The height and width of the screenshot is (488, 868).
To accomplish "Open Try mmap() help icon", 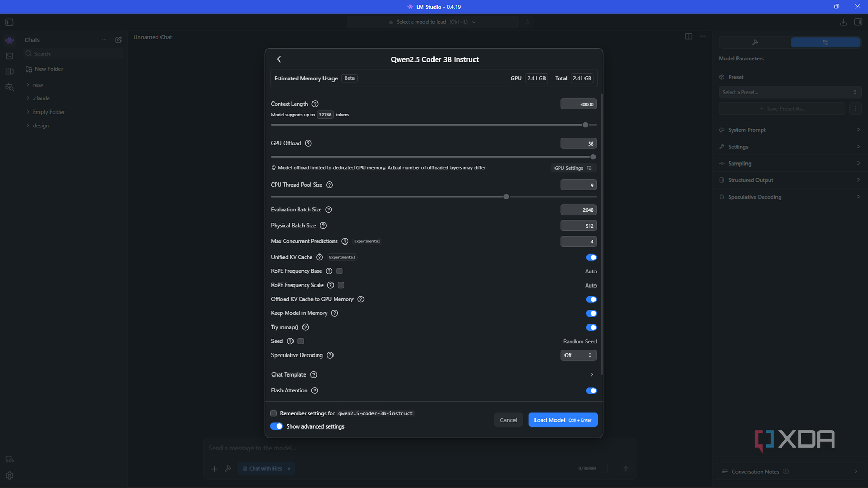I will 305,327.
